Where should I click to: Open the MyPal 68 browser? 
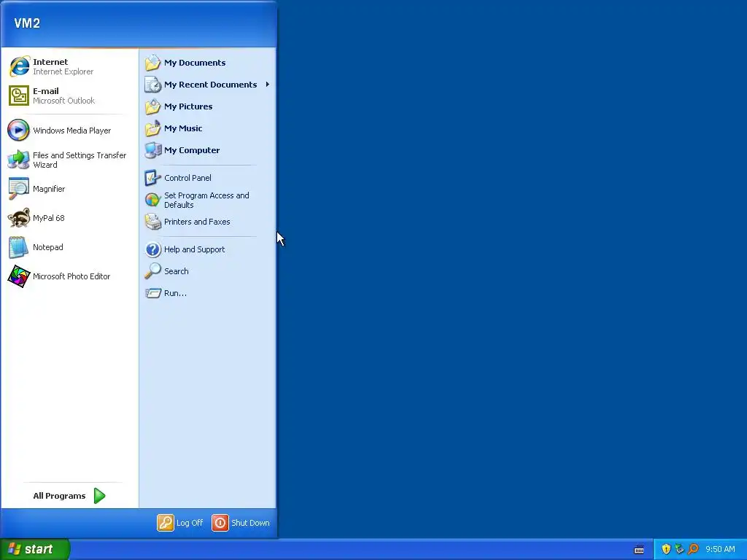pyautogui.click(x=69, y=218)
